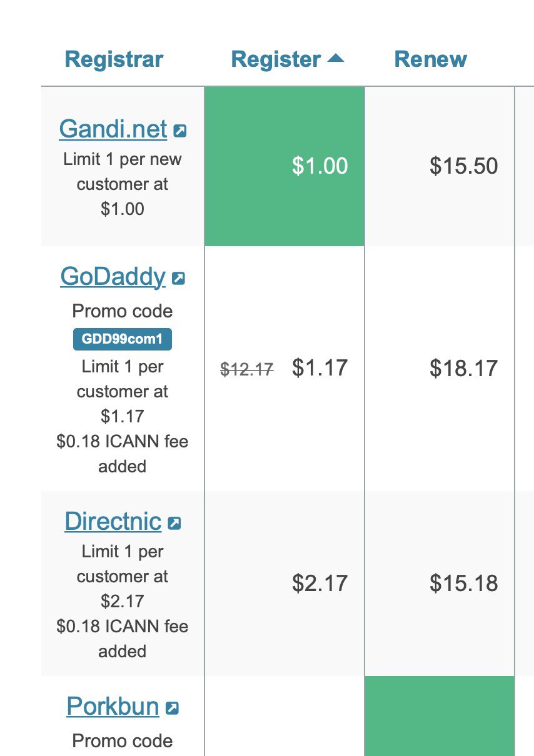
Task: Select the green $1.00 register price cell
Action: [x=285, y=166]
